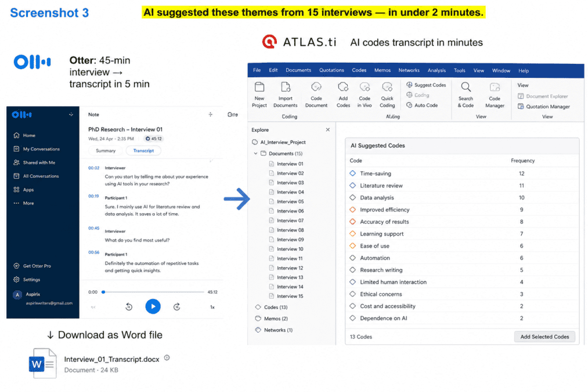Click the Code Document tool
The height and width of the screenshot is (392, 588).
click(316, 95)
